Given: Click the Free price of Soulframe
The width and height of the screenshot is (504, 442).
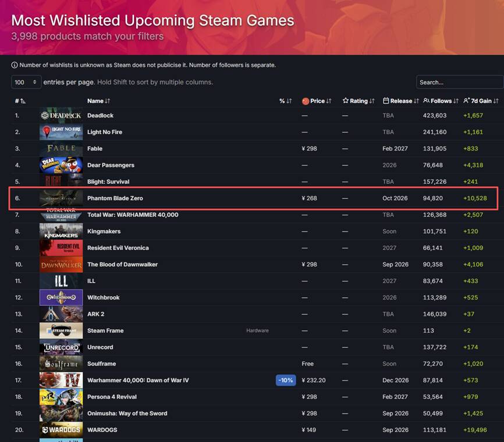Looking at the screenshot, I should (308, 363).
